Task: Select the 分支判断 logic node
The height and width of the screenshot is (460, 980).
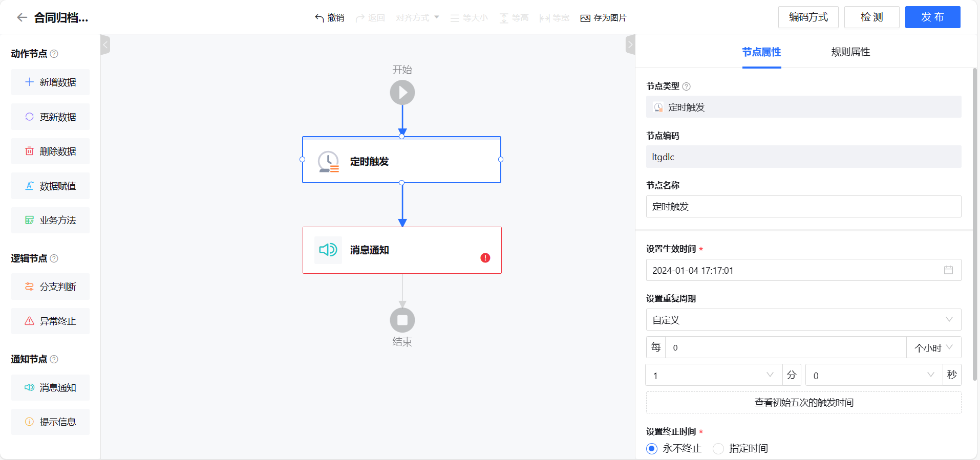Action: click(x=50, y=287)
